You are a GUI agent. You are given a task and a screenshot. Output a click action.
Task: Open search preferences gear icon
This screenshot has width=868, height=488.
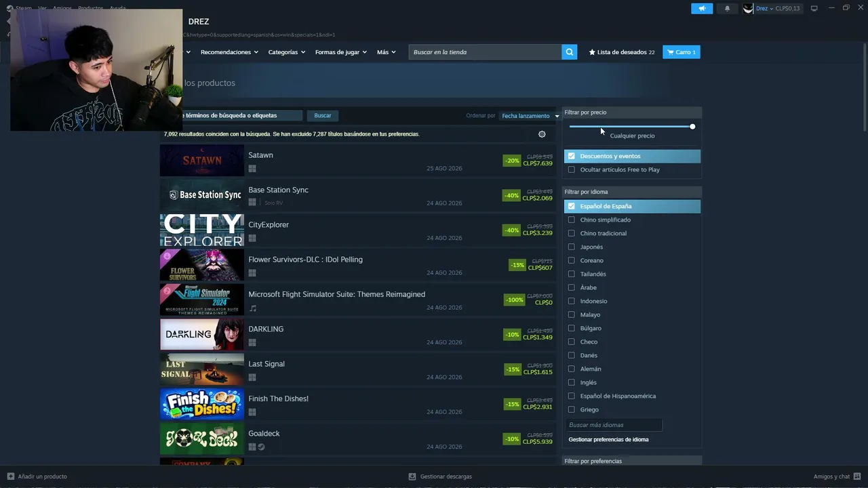coord(542,134)
